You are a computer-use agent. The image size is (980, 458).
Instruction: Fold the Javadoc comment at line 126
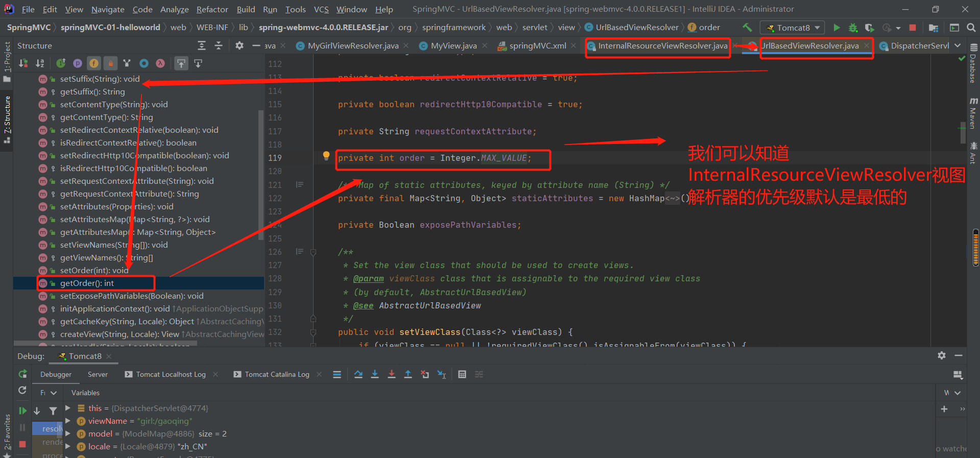(x=314, y=252)
